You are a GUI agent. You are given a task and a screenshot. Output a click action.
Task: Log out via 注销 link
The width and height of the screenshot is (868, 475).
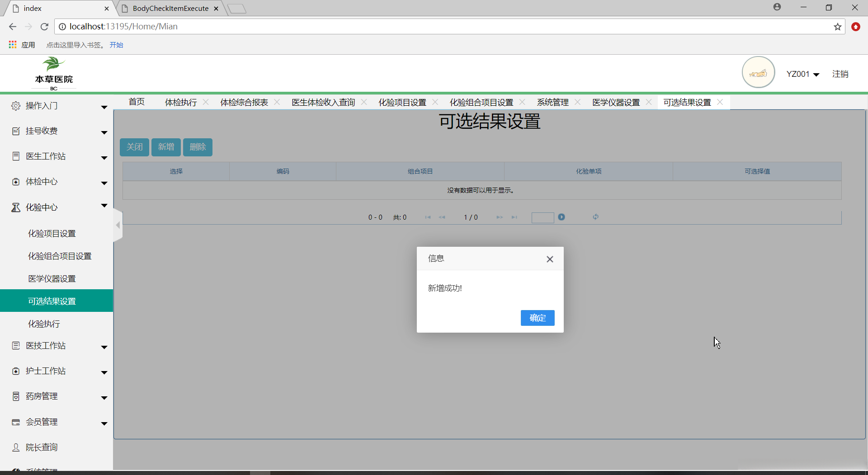pyautogui.click(x=840, y=74)
